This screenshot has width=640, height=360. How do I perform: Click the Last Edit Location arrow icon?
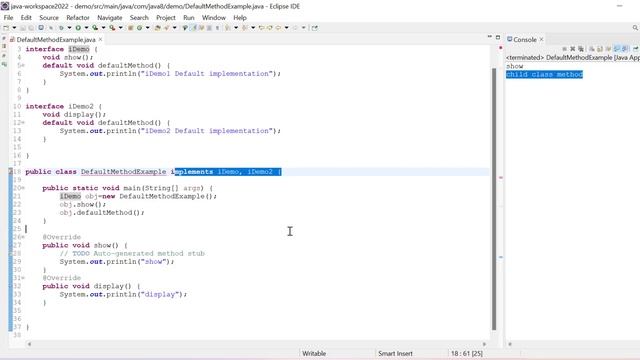tap(261, 28)
